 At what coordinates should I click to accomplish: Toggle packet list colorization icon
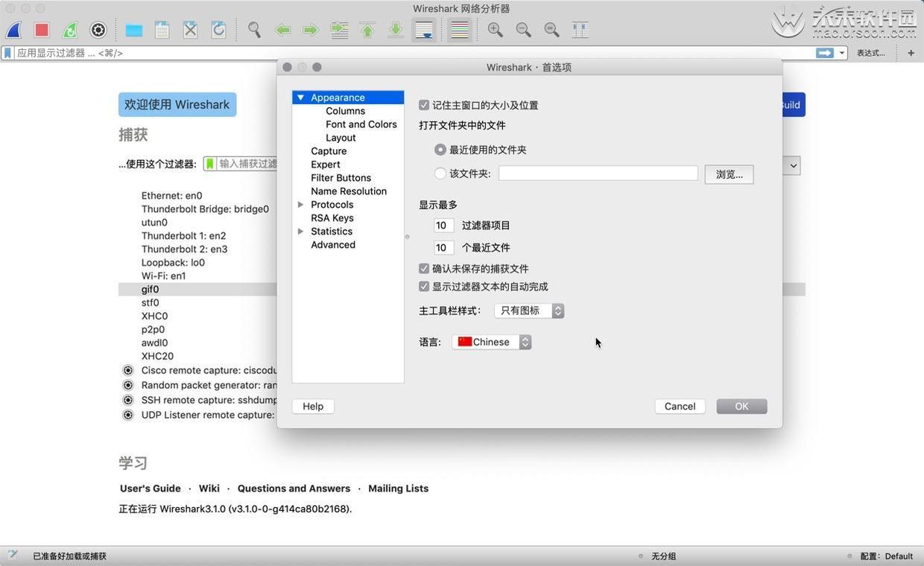pos(460,30)
